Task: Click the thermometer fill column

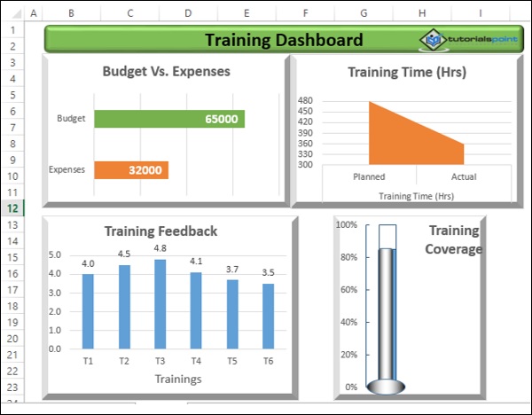Action: pos(387,310)
